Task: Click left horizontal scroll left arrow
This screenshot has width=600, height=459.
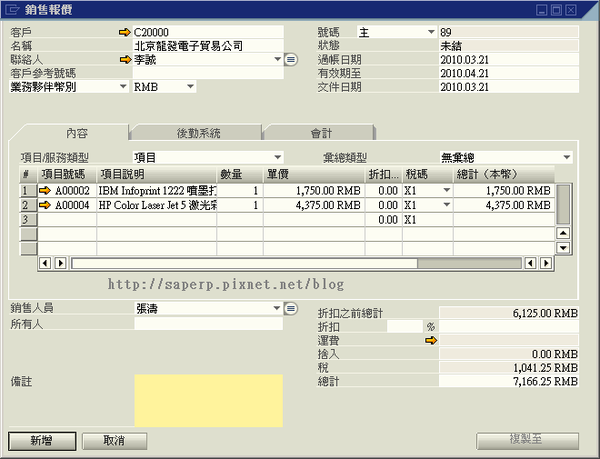Action: (45, 263)
